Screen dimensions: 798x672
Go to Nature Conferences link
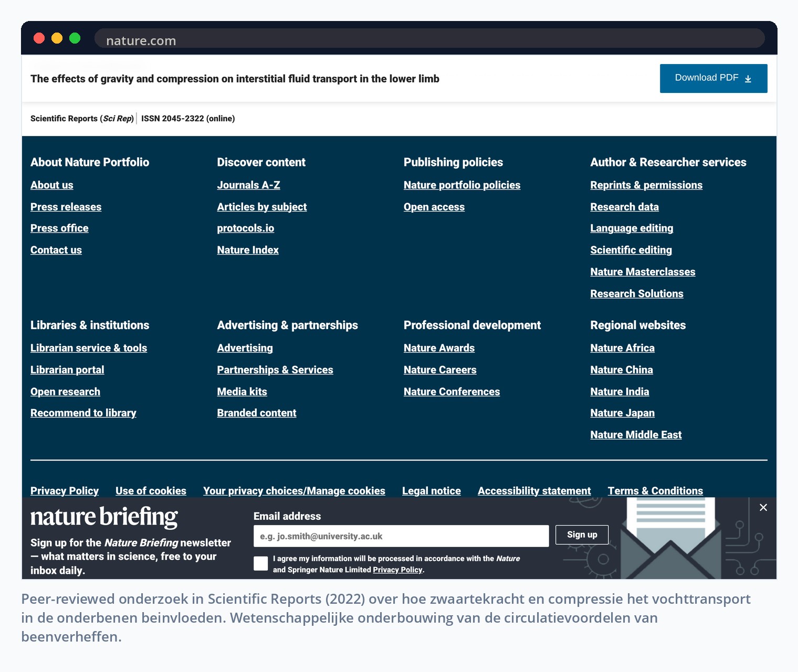point(452,392)
